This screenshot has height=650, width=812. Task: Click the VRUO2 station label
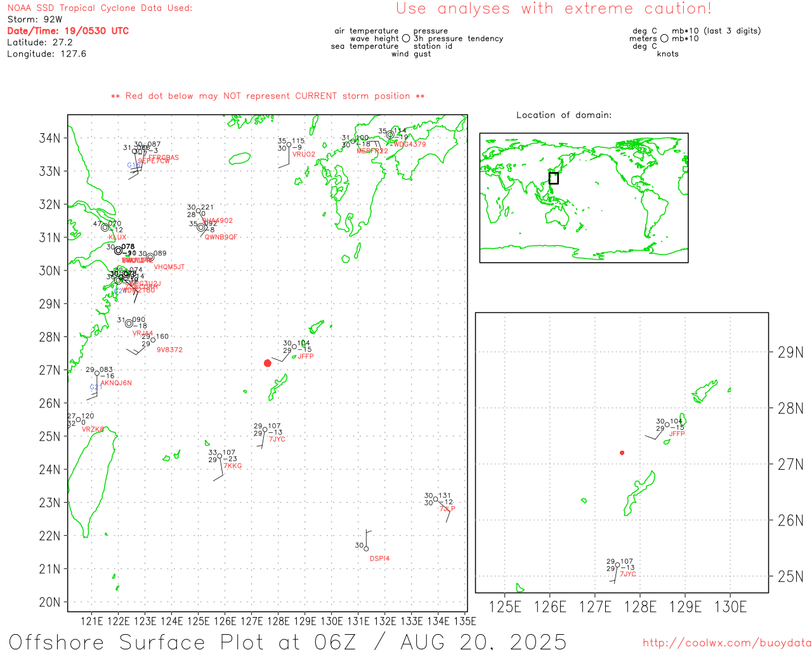pos(304,154)
